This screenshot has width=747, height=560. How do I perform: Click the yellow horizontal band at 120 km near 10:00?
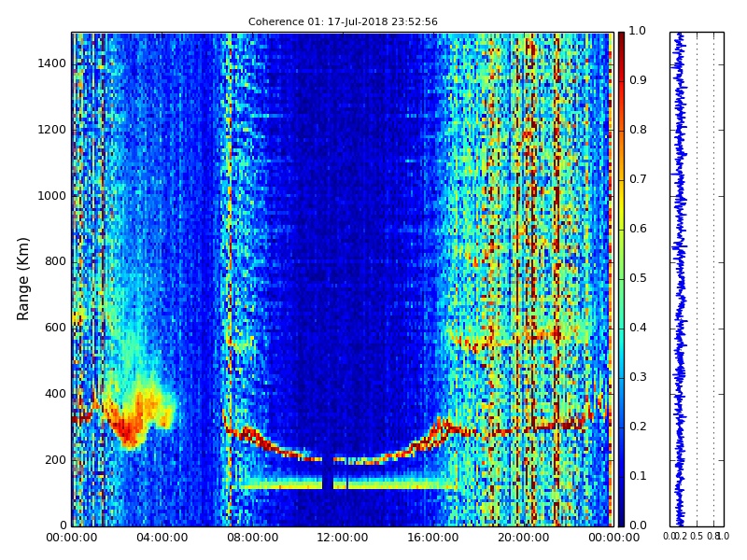tap(280, 485)
